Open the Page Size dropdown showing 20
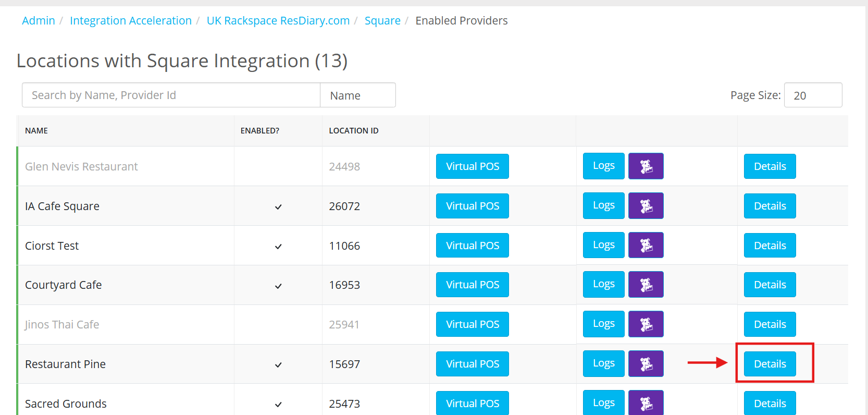Viewport: 868px width, 415px height. [x=813, y=95]
